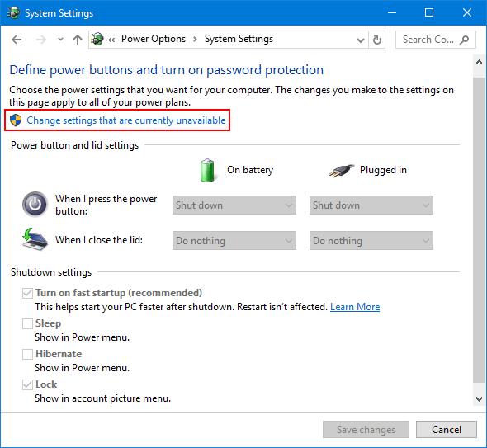Open close lid On battery dropdown
Screen dimensions: 487x448
[x=234, y=240]
